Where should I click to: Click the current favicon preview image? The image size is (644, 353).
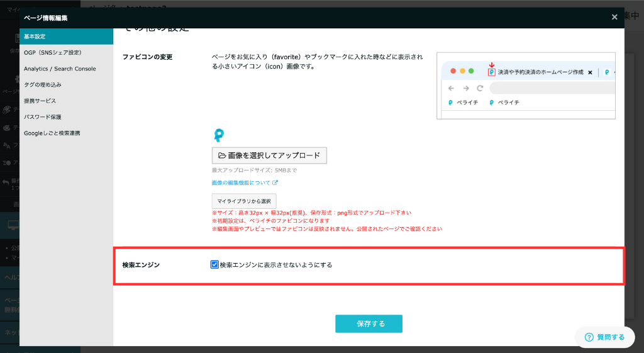coord(219,135)
